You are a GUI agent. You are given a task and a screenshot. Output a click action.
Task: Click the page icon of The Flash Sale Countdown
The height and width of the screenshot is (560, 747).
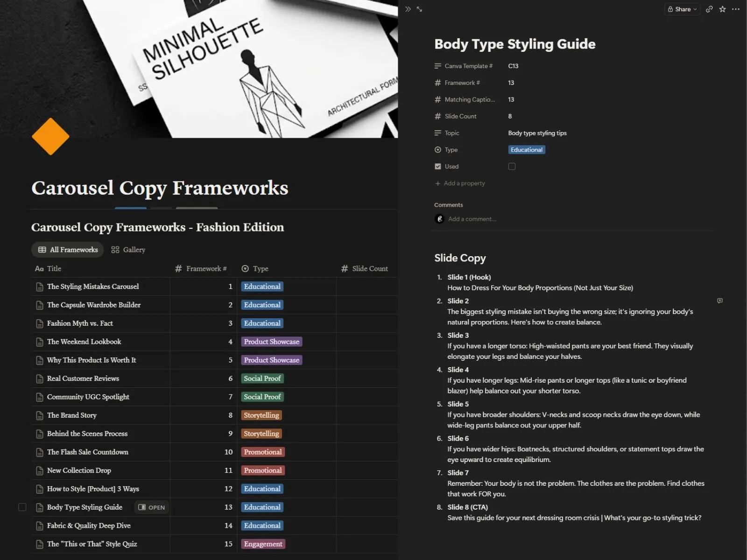tap(40, 452)
